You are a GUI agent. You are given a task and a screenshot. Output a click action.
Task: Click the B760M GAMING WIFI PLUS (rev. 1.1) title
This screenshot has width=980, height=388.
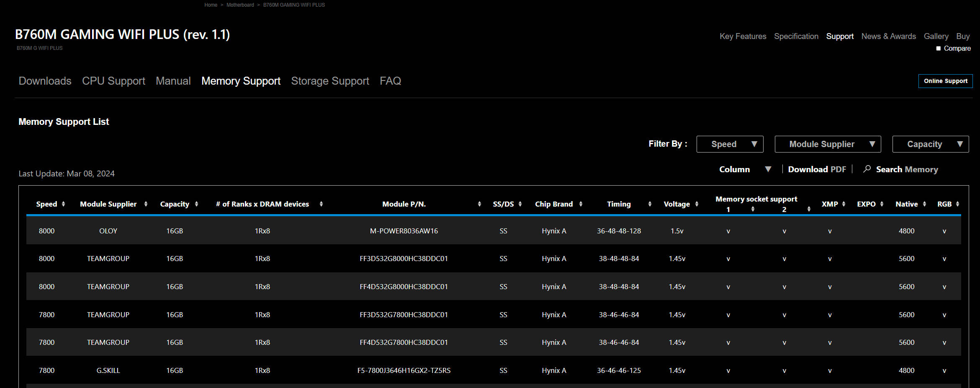(x=123, y=34)
